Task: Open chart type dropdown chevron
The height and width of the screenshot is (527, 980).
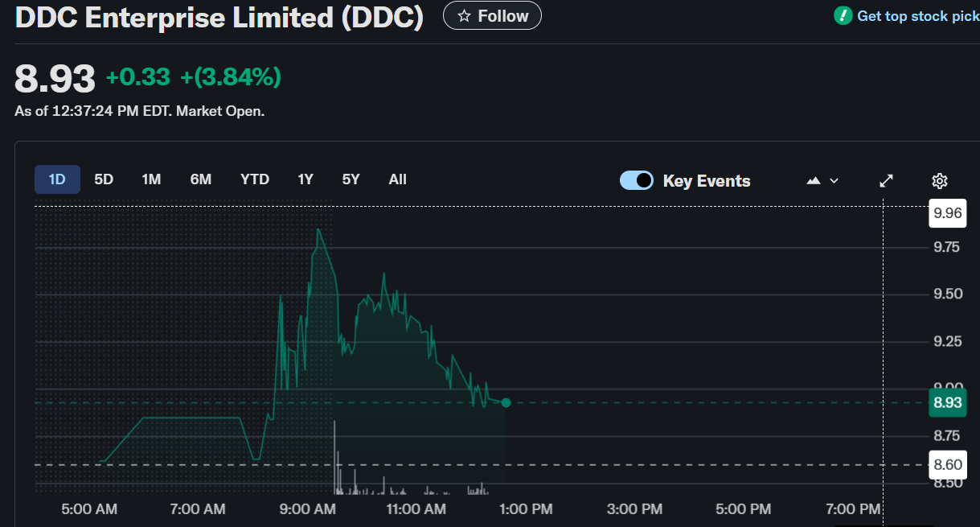Action: (834, 181)
